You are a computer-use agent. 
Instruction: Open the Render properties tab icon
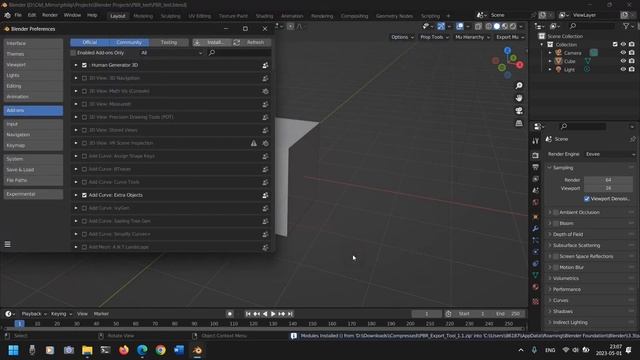(536, 156)
